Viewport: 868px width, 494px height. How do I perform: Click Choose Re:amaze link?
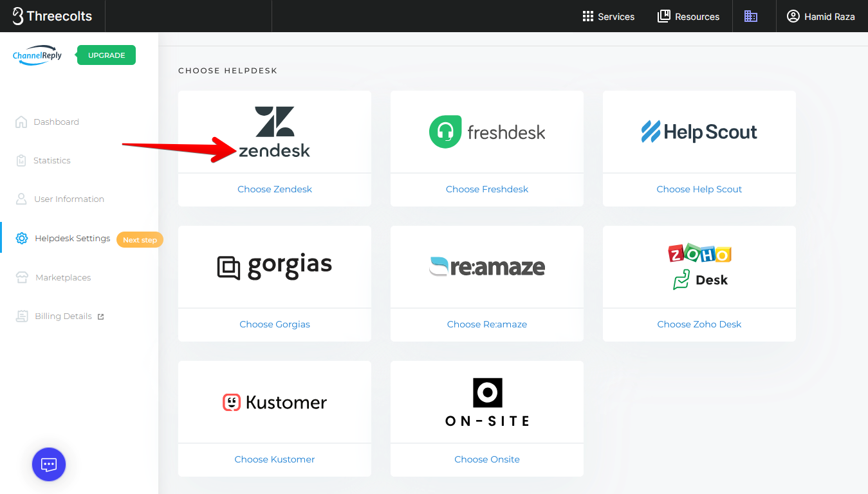tap(487, 324)
